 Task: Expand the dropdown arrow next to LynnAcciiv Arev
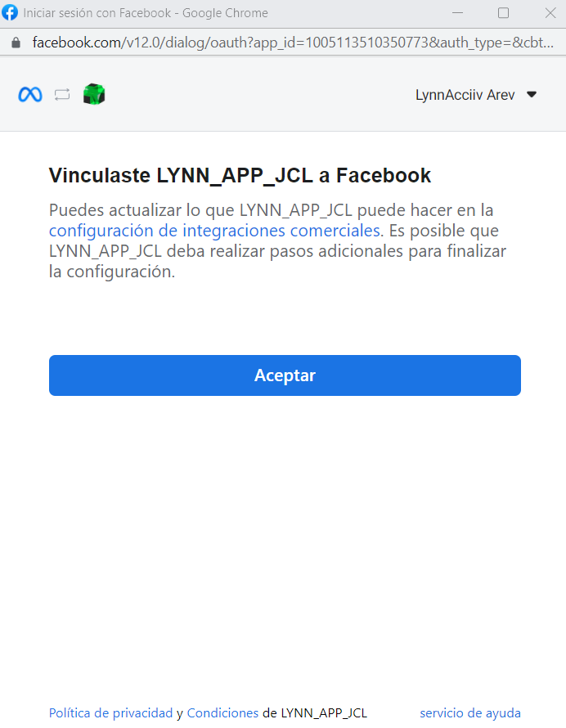tap(532, 95)
